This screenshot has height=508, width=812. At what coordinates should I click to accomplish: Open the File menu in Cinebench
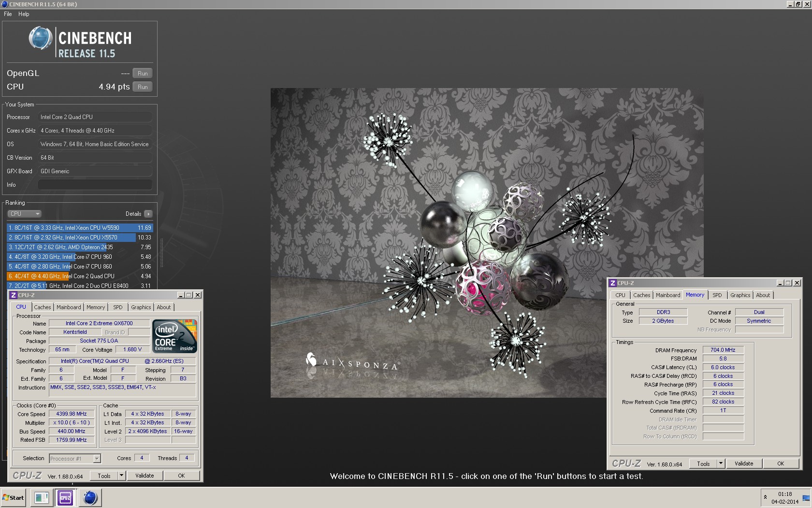8,14
